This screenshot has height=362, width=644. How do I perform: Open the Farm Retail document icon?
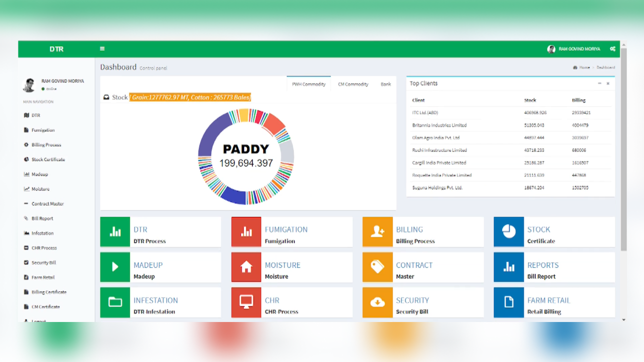pyautogui.click(x=508, y=302)
